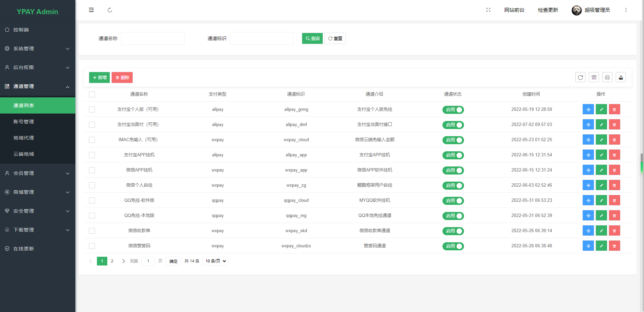Screen dimensions: 644x312
Task: Check the select-all checkbox in table header
Action: (x=92, y=94)
